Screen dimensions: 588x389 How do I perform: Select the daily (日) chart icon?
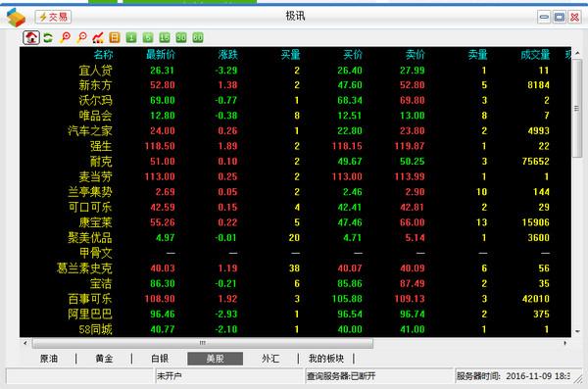(115, 37)
